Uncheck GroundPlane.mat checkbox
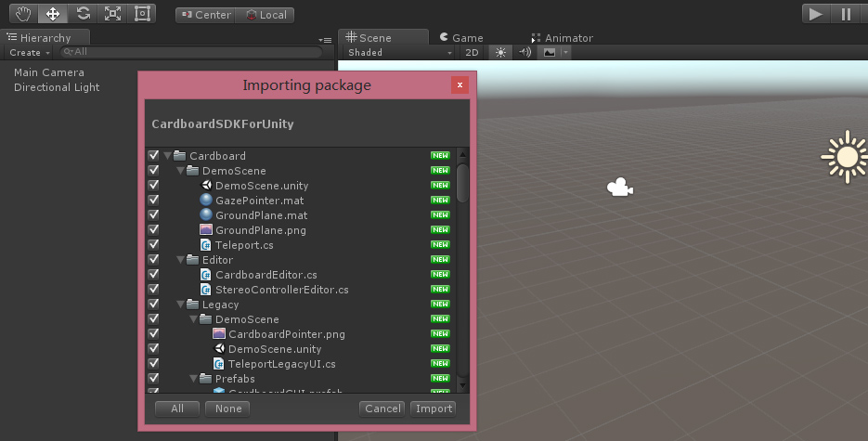Viewport: 868px width, 441px height. pyautogui.click(x=153, y=214)
